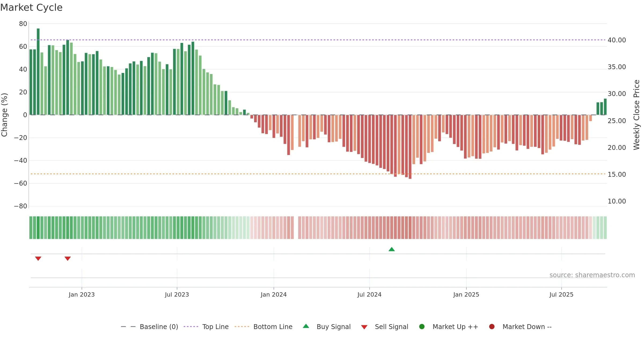Click the Market Cycle chart title
The image size is (644, 362).
click(31, 8)
